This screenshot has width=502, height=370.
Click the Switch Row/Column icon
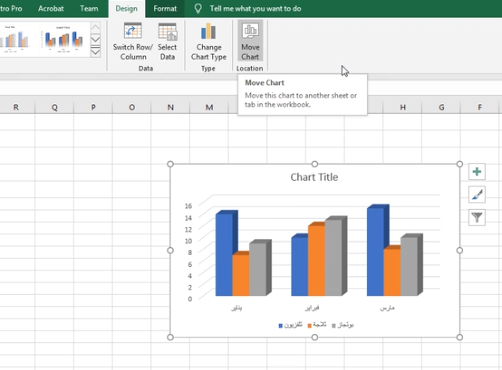133,31
